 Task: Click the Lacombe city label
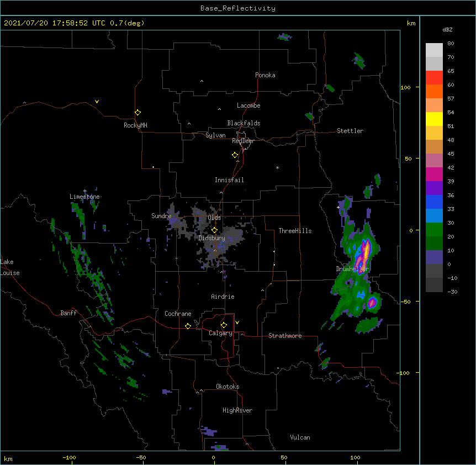(x=248, y=105)
